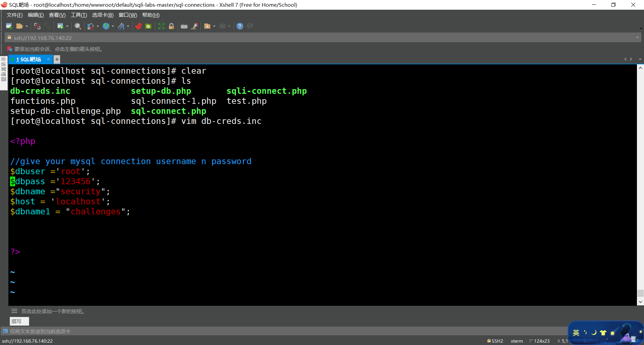
Task: Expand the globe encoding dropdown arrow
Action: point(113,26)
